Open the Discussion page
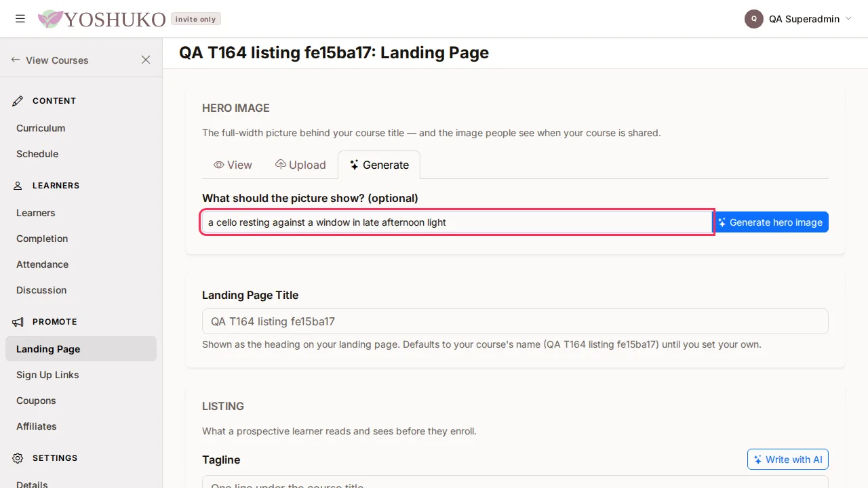Screen dimensions: 868x488 click(x=41, y=290)
